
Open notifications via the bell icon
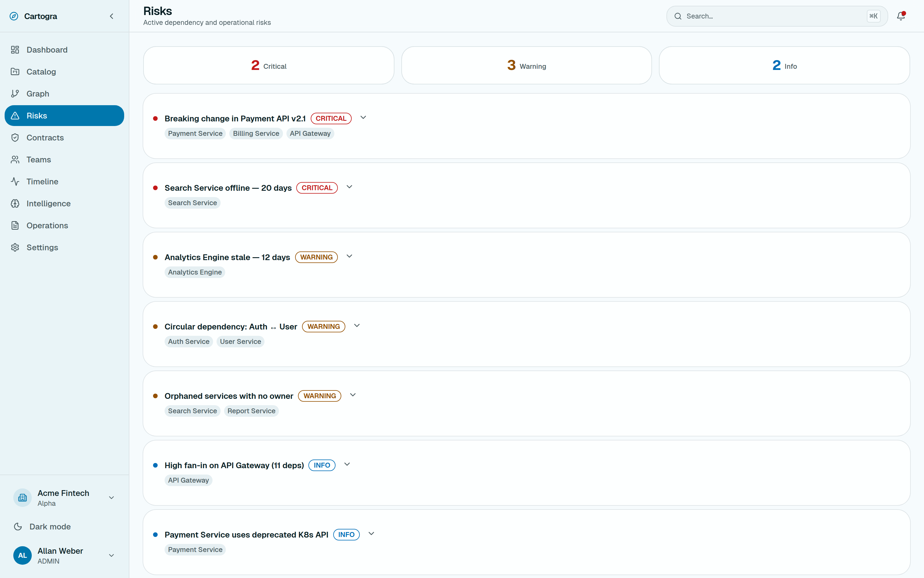[x=901, y=16]
